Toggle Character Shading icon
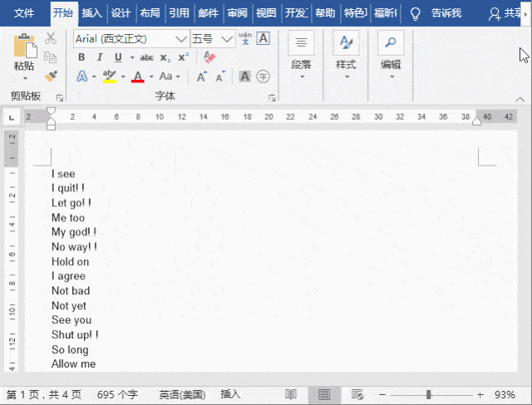The height and width of the screenshot is (405, 532). [244, 77]
